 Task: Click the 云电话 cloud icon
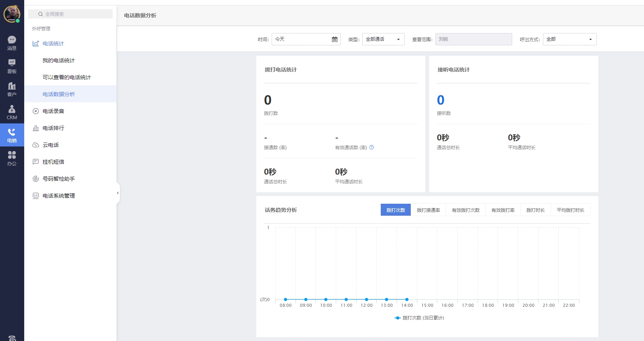pos(36,145)
